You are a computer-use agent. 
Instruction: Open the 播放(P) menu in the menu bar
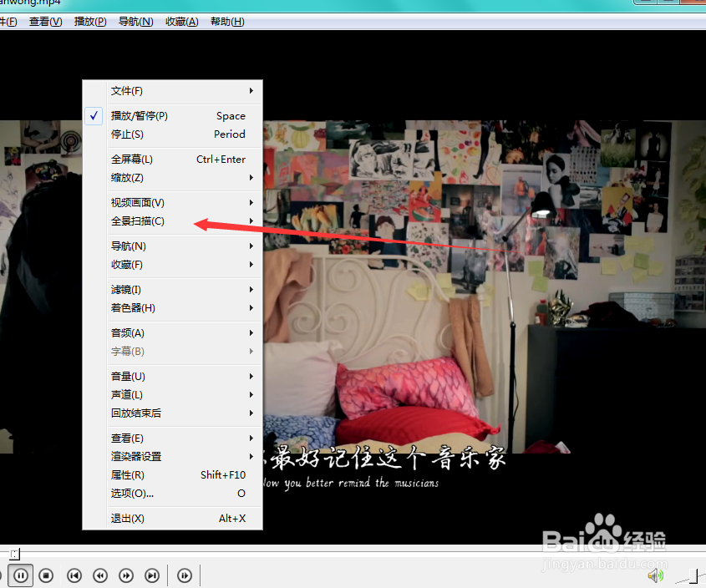pos(90,22)
